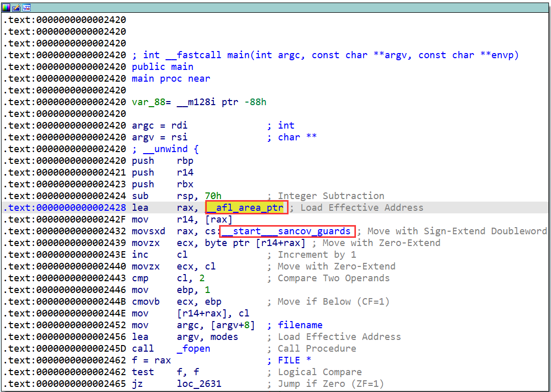Screen dimensions: 551x392
Task: Click the modes operand in lea argv
Action: (224, 337)
